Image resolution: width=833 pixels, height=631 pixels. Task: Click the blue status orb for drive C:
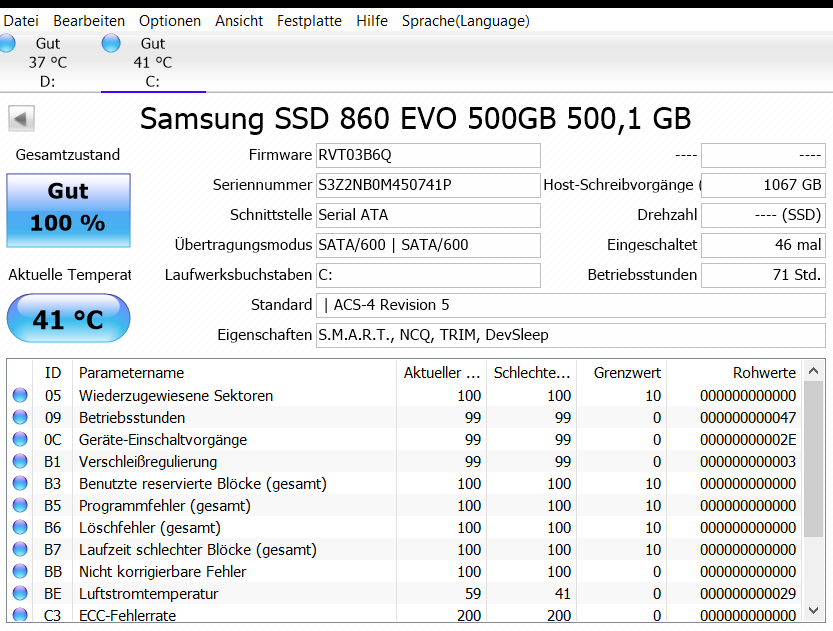[x=111, y=43]
